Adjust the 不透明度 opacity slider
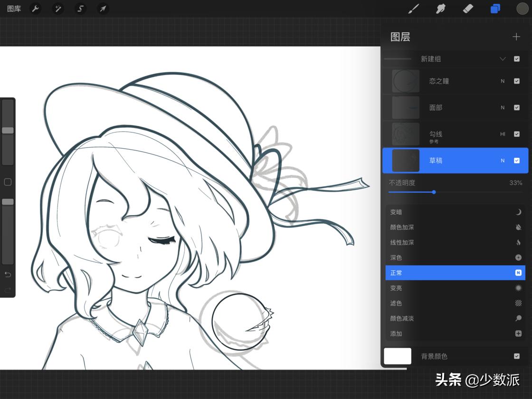The width and height of the screenshot is (532, 399). tap(433, 192)
